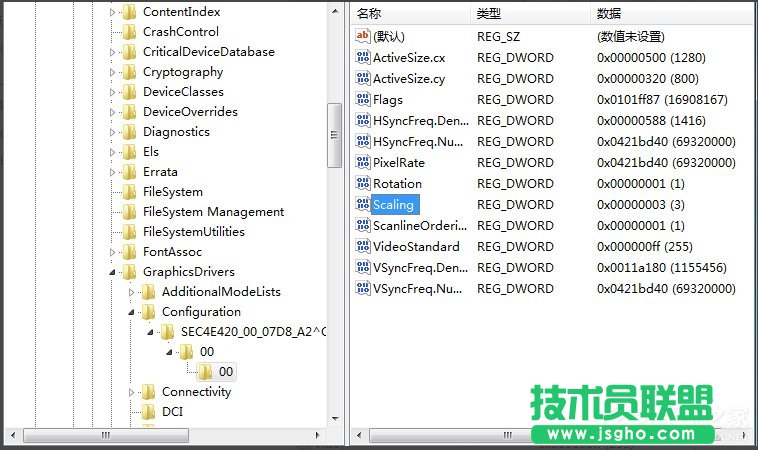Click the Cryptography folder icon
The height and width of the screenshot is (450, 758).
tap(130, 72)
